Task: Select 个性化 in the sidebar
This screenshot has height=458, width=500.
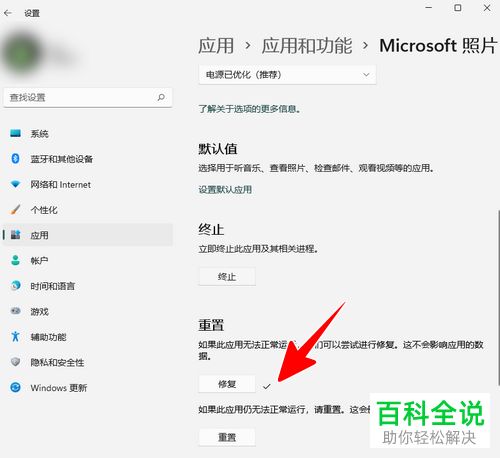Action: click(x=88, y=210)
